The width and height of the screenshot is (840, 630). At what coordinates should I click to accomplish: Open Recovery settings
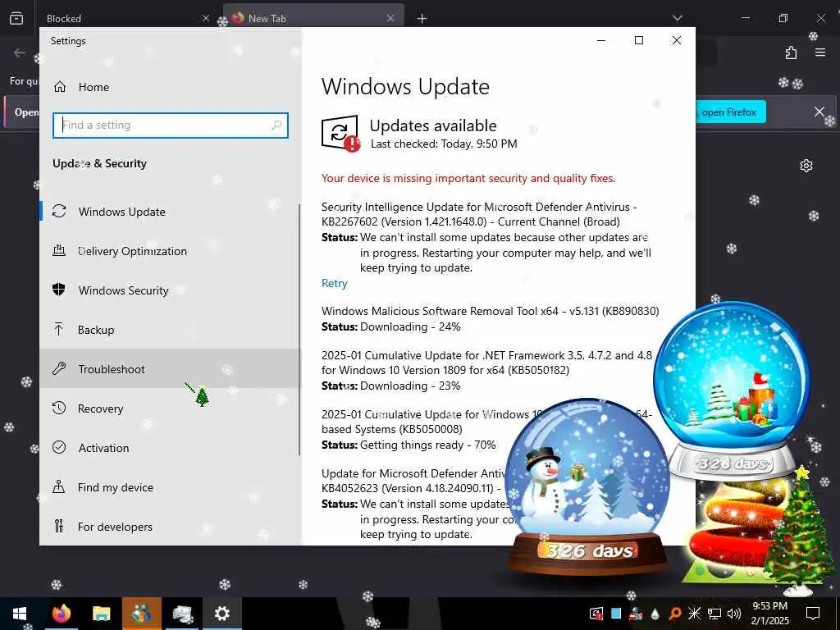click(x=171, y=409)
